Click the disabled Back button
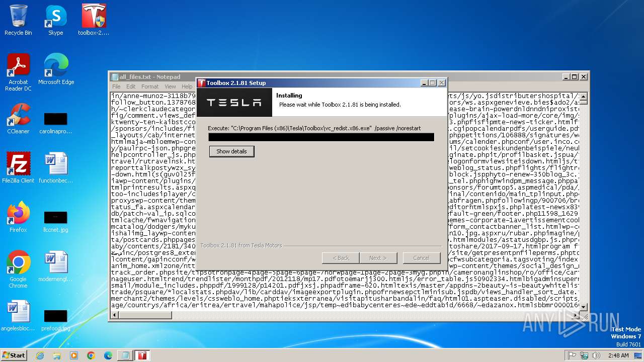 coord(341,258)
